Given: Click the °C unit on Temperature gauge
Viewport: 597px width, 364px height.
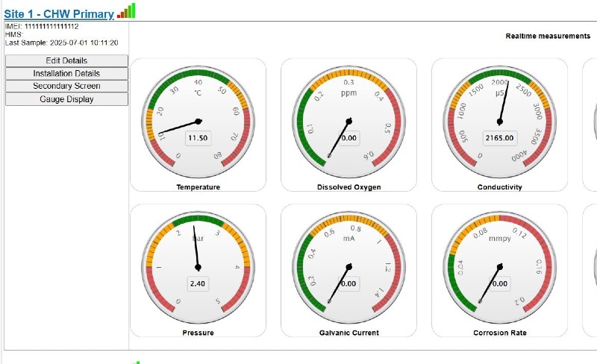Looking at the screenshot, I should pyautogui.click(x=198, y=93).
